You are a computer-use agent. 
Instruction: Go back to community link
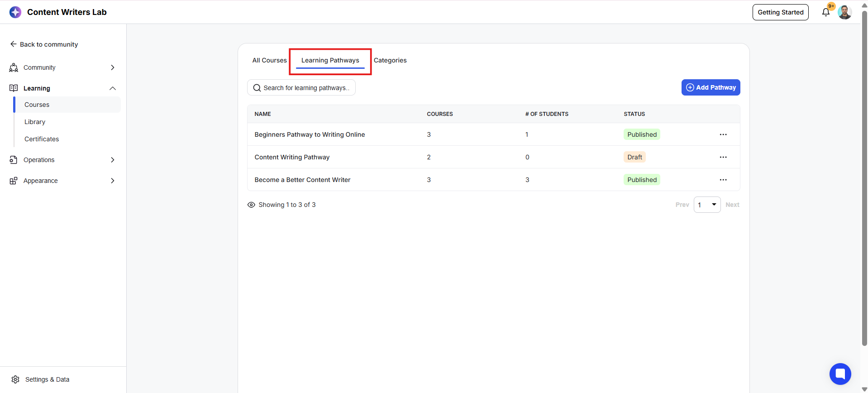(44, 44)
